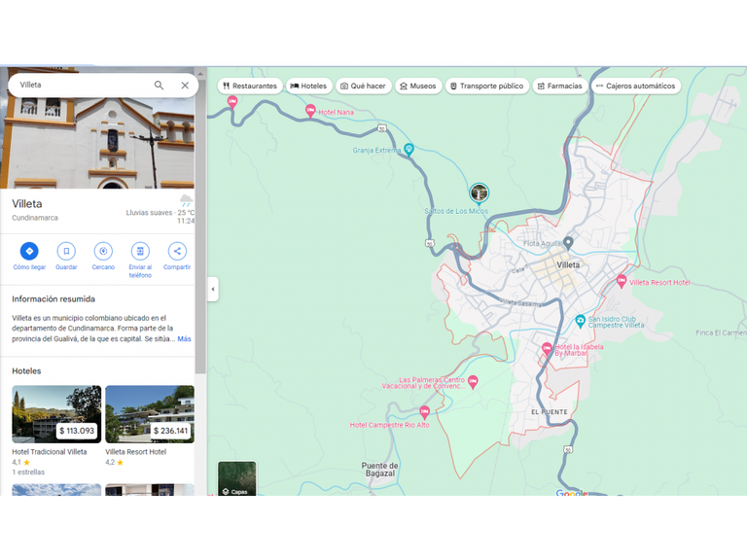Viewport: 747px width, 560px height.
Task: Filter map by Restaurantes chip
Action: (250, 87)
